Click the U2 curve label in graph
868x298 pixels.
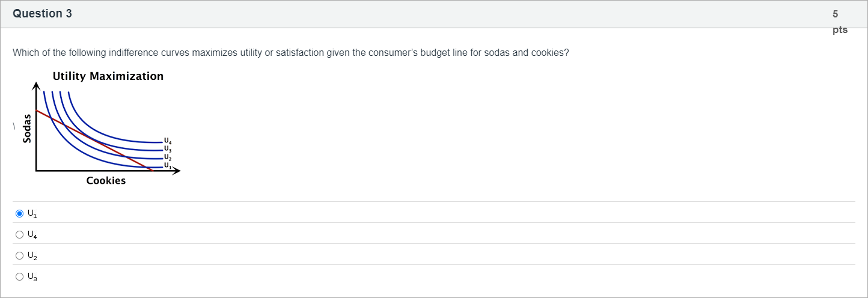click(168, 157)
